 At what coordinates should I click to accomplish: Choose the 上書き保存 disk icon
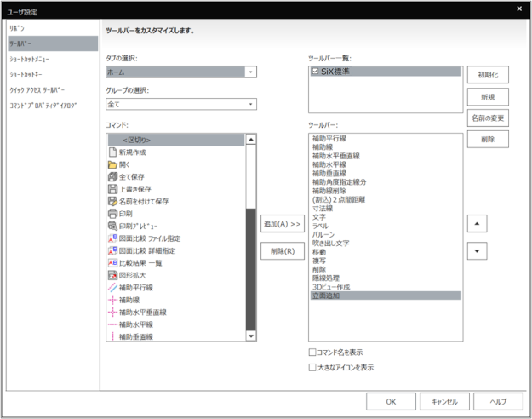(x=112, y=189)
